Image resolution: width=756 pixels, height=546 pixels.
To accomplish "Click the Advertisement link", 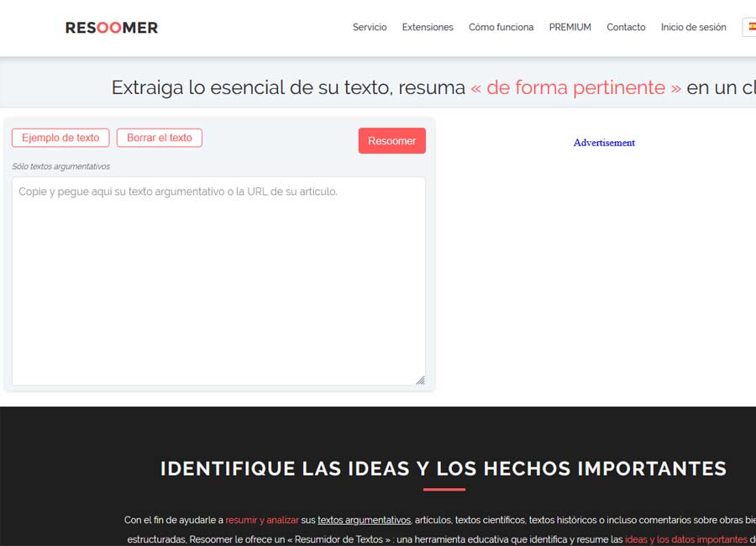I will click(x=604, y=143).
